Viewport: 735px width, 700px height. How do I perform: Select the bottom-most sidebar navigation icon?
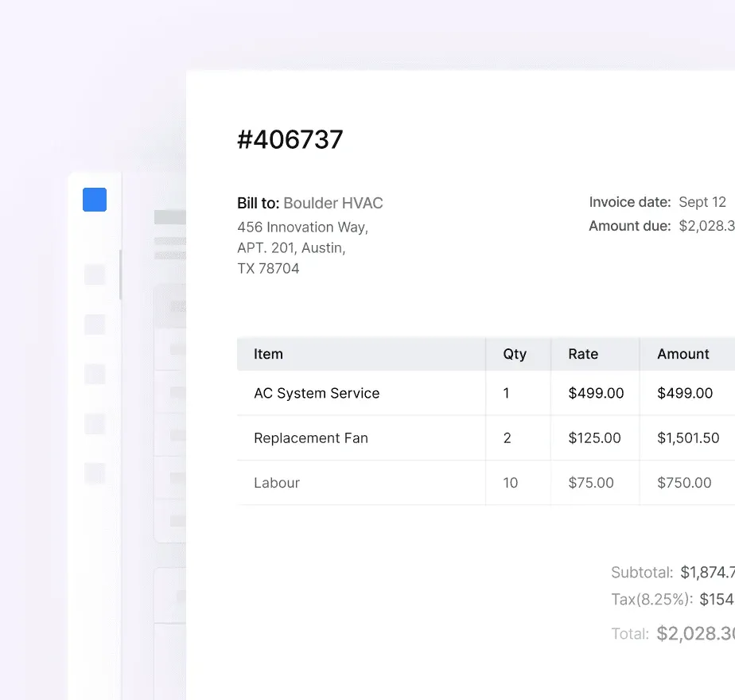coord(94,474)
